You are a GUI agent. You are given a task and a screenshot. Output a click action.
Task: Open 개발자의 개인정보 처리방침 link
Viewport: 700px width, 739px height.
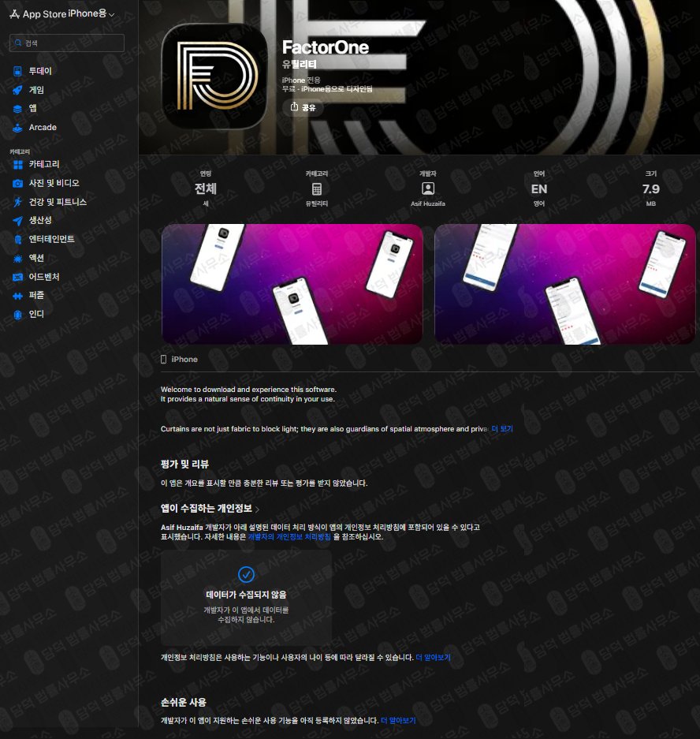pyautogui.click(x=289, y=537)
